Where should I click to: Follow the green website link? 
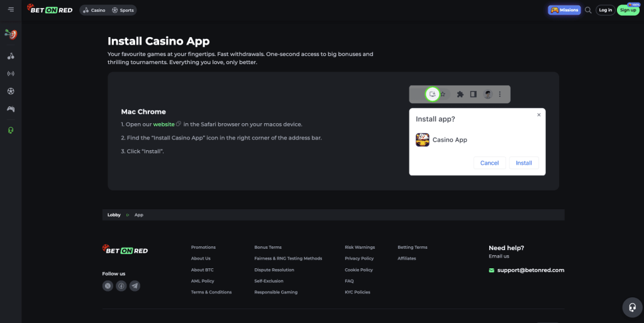(164, 124)
